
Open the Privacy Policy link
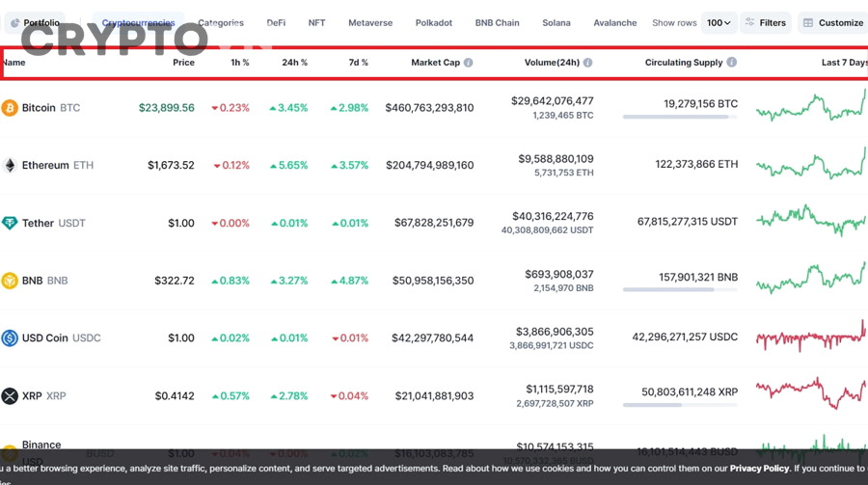point(759,469)
